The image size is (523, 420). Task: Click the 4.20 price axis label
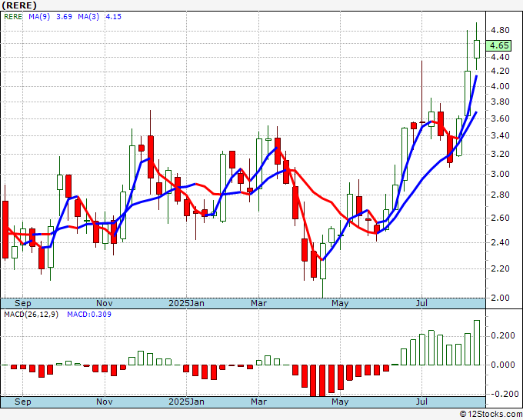click(x=500, y=71)
